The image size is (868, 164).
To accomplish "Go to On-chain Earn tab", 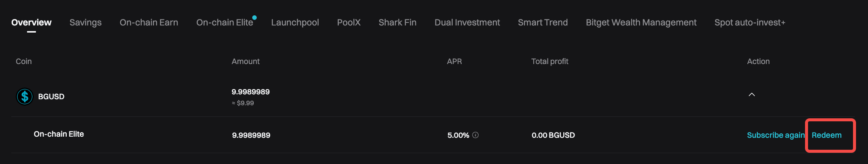I will click(149, 22).
